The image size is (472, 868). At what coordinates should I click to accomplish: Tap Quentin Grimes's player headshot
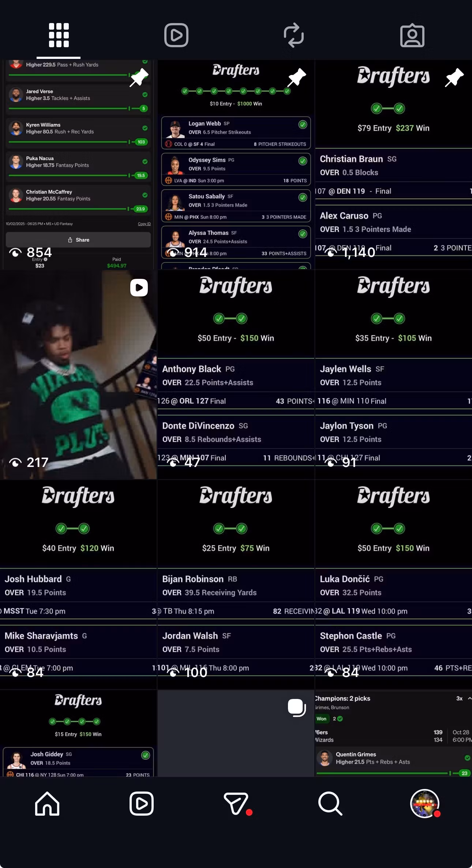325,758
